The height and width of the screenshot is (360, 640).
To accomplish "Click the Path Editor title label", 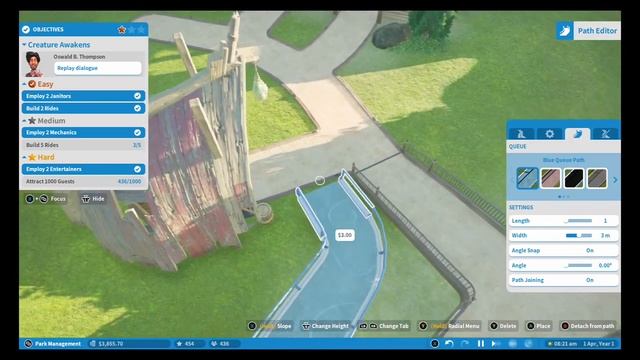I will click(x=597, y=31).
